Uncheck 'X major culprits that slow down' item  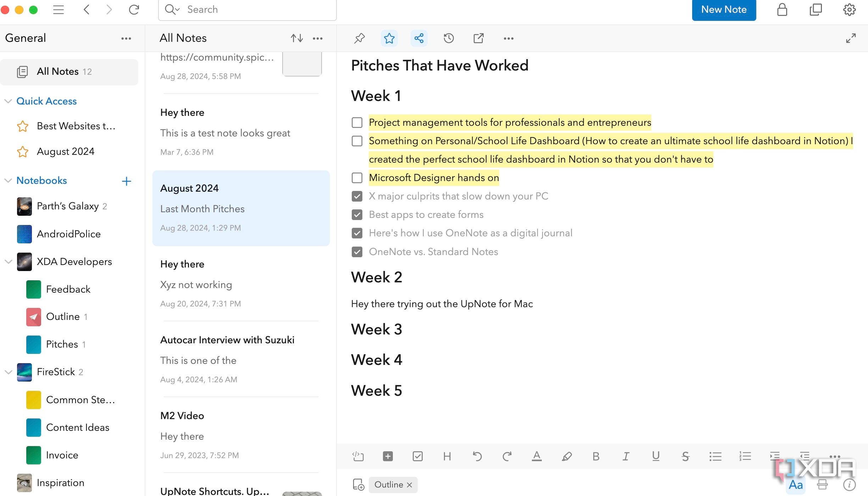(357, 196)
